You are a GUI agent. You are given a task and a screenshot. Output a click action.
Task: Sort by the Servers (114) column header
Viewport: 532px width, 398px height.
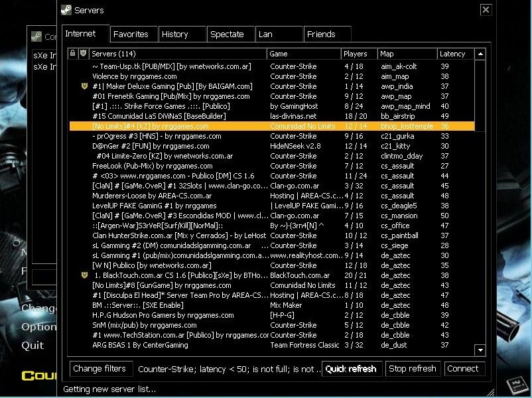tap(178, 54)
